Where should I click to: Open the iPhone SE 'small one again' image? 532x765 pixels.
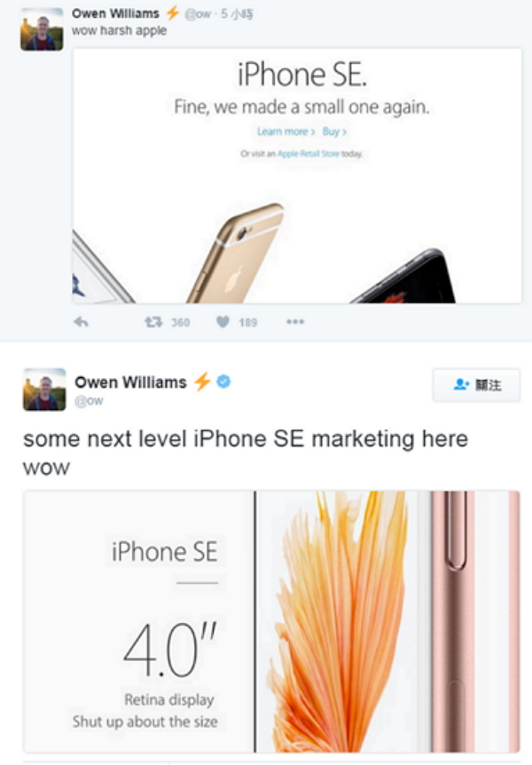(x=297, y=176)
